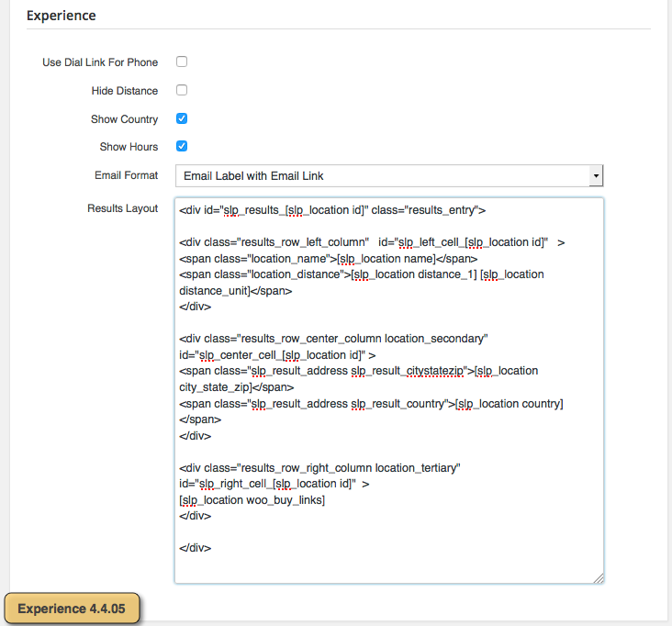Click the Email Format field label
This screenshot has height=626, width=672.
pyautogui.click(x=126, y=175)
